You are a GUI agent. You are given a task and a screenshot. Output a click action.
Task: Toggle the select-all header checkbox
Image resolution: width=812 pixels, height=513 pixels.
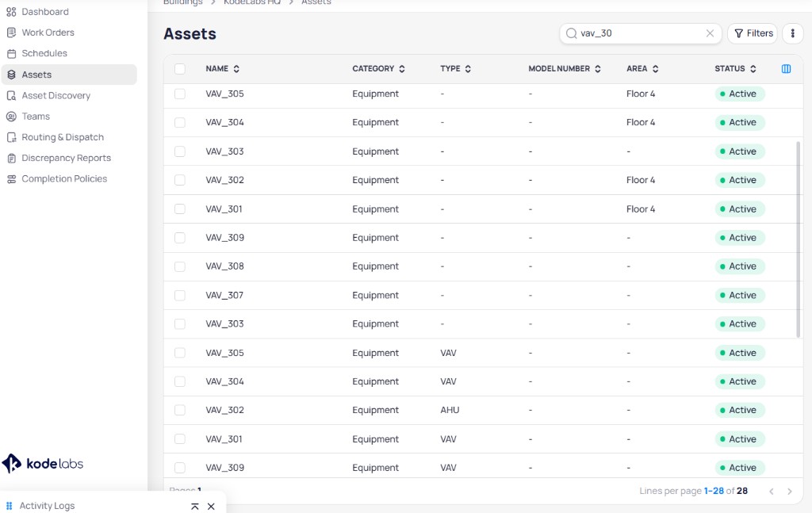(180, 69)
